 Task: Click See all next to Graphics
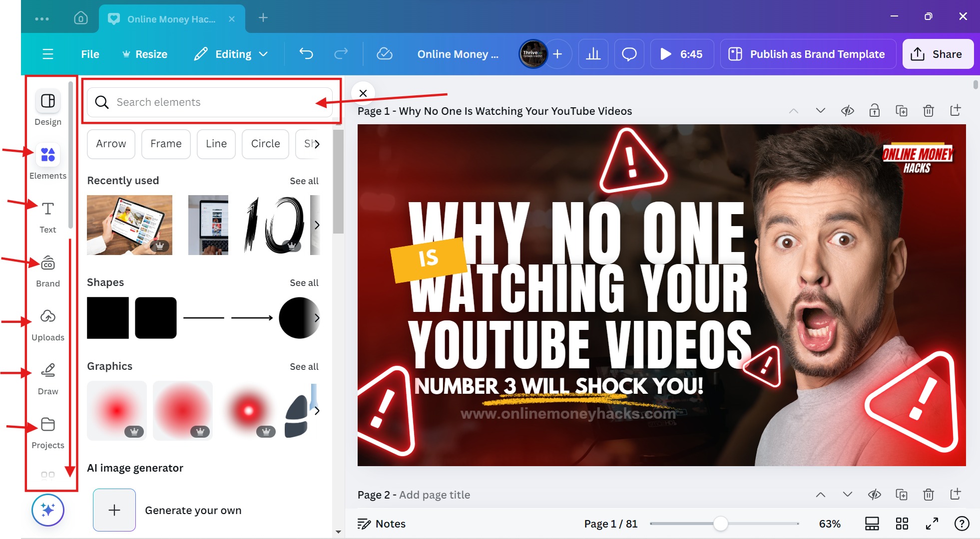click(304, 367)
